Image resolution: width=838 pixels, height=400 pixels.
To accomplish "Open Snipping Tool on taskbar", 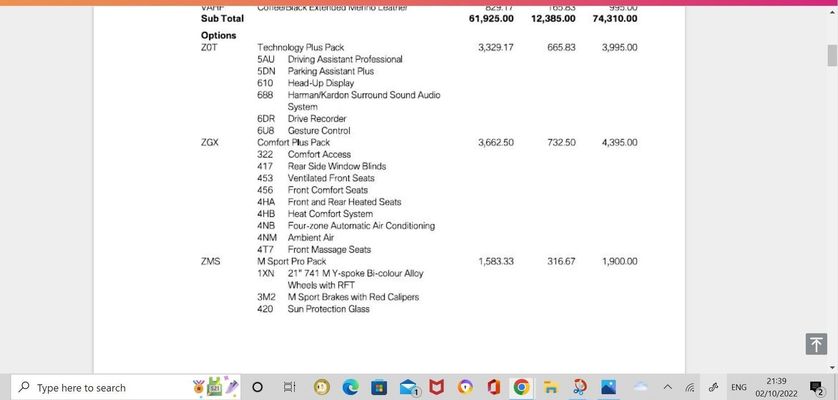I will (x=579, y=387).
